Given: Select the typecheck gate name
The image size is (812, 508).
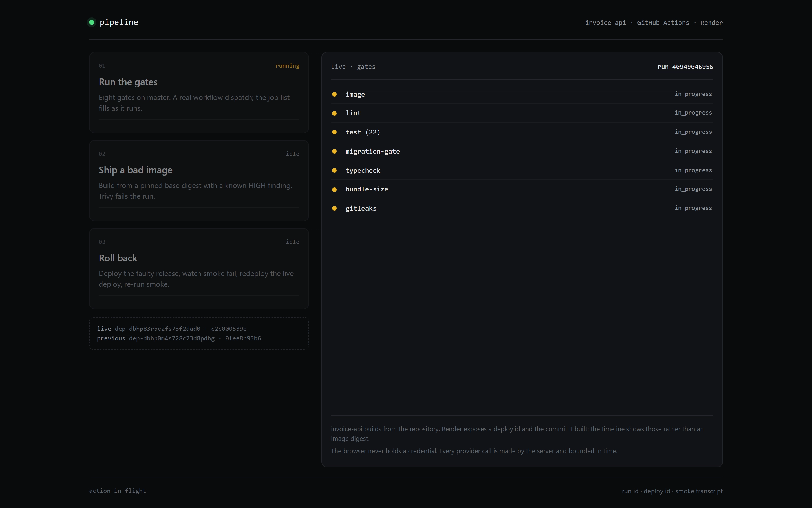Looking at the screenshot, I should (x=363, y=170).
